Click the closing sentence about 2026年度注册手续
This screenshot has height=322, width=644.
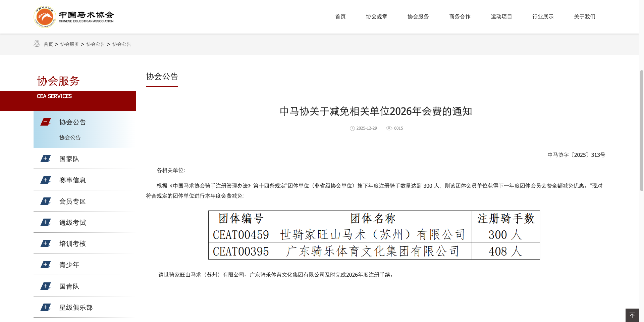(x=277, y=275)
